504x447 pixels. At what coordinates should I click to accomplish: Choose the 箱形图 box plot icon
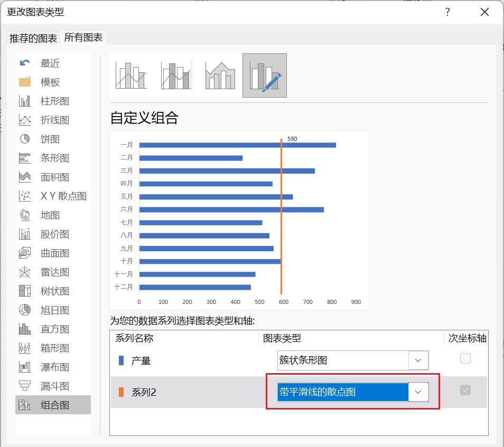[x=25, y=348]
